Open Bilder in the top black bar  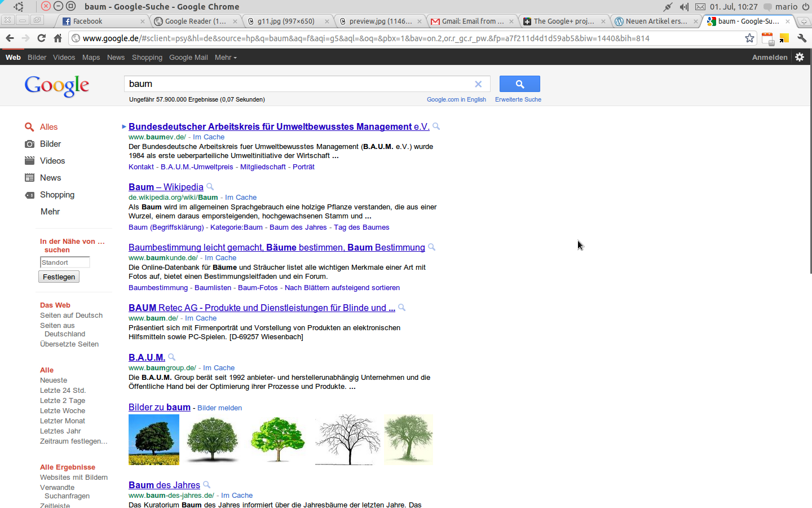point(37,58)
